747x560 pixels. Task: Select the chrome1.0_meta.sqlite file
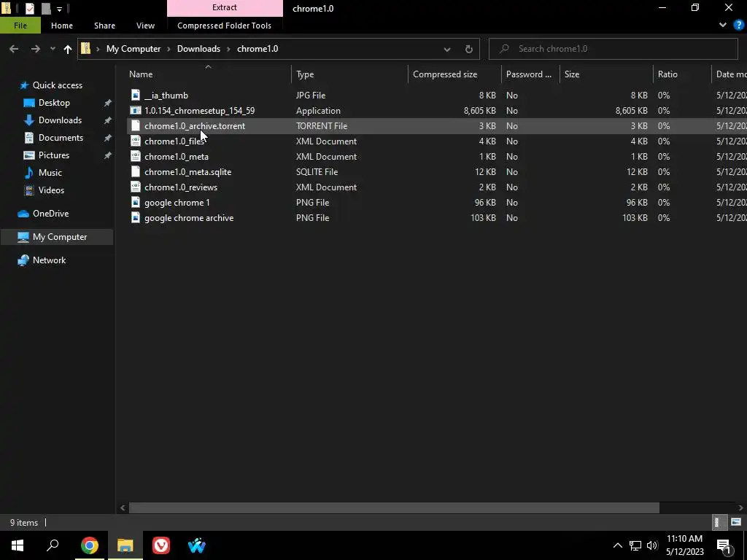(x=187, y=172)
